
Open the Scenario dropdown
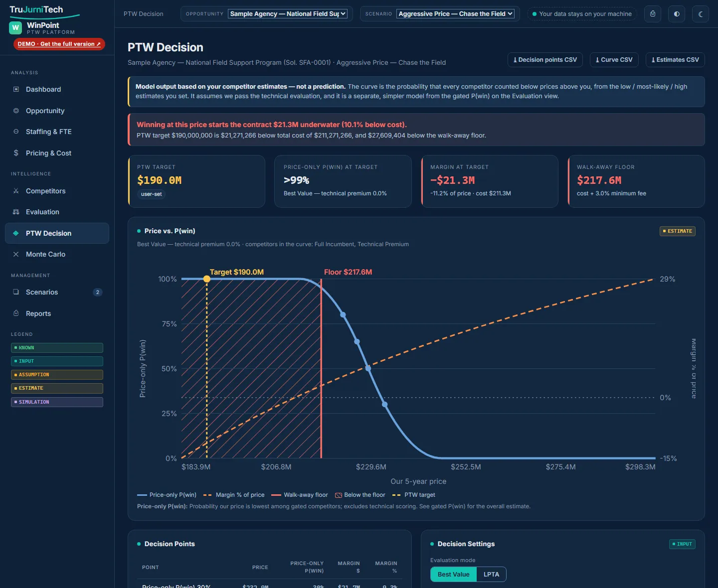pos(456,14)
